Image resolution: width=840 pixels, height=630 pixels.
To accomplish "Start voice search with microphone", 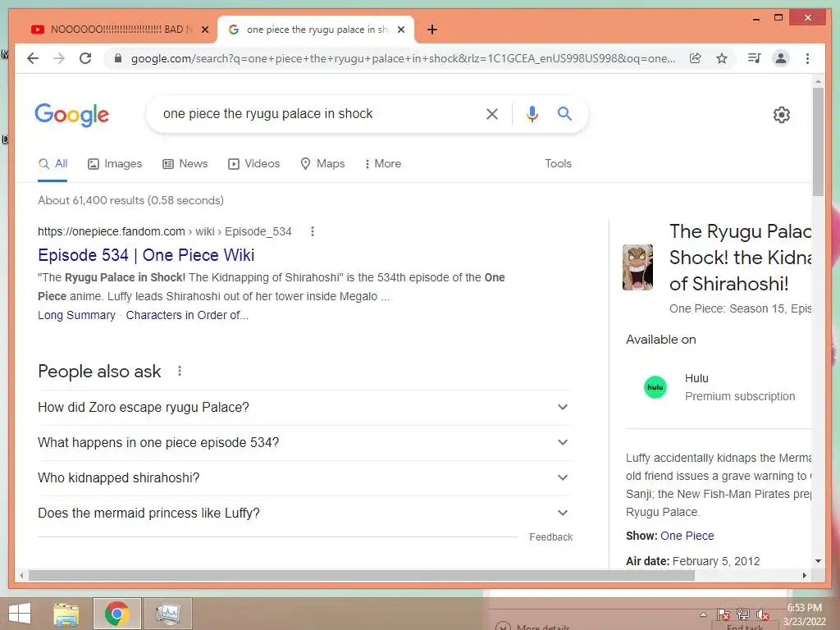I will 532,113.
